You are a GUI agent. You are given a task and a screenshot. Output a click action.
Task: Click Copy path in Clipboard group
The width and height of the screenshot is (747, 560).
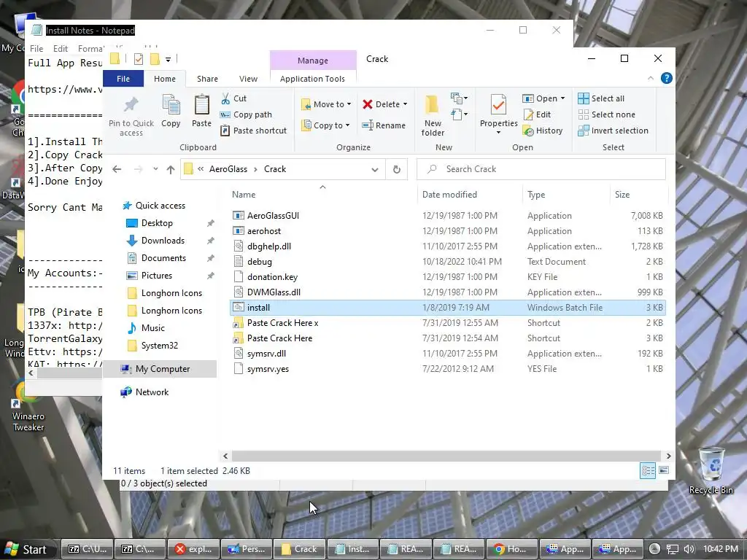click(x=246, y=114)
